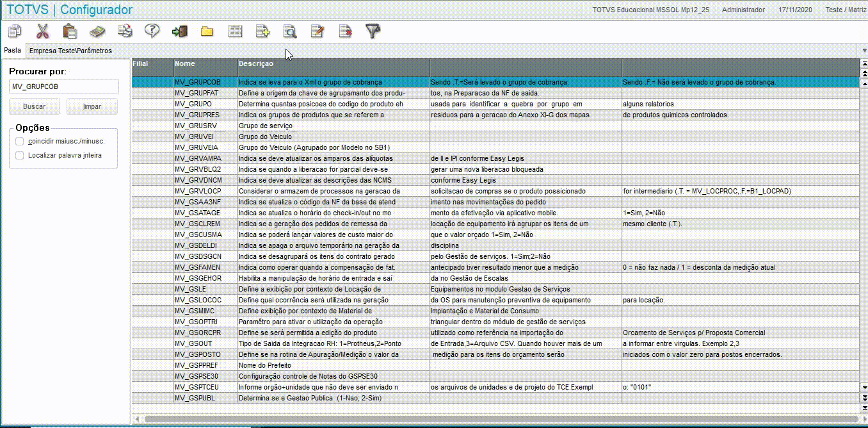Click the add new record icon
Image resolution: width=868 pixels, height=428 pixels.
click(x=262, y=30)
